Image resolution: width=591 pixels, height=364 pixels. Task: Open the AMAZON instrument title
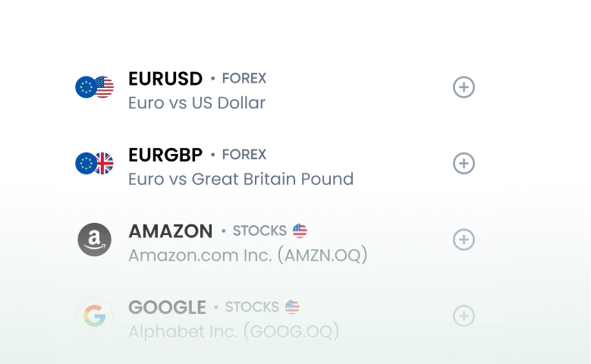pos(170,231)
